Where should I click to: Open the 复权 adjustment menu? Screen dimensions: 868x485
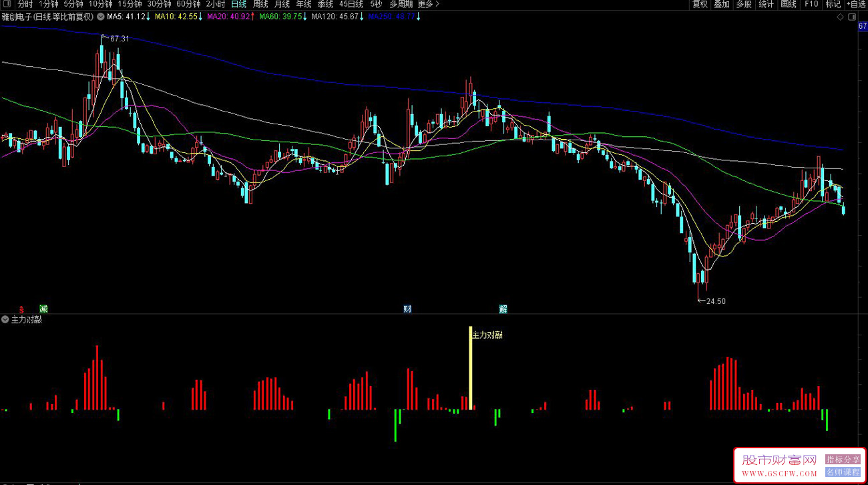coord(700,4)
